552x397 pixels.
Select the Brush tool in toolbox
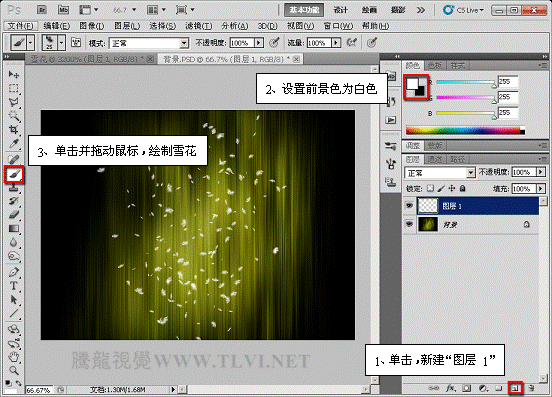click(14, 174)
